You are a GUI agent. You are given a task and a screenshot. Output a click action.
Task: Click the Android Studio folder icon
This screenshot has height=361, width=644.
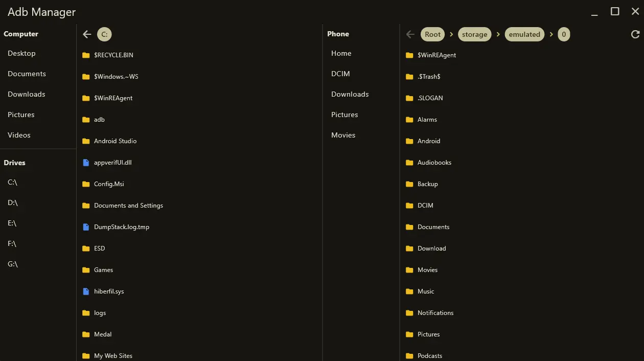pyautogui.click(x=86, y=141)
